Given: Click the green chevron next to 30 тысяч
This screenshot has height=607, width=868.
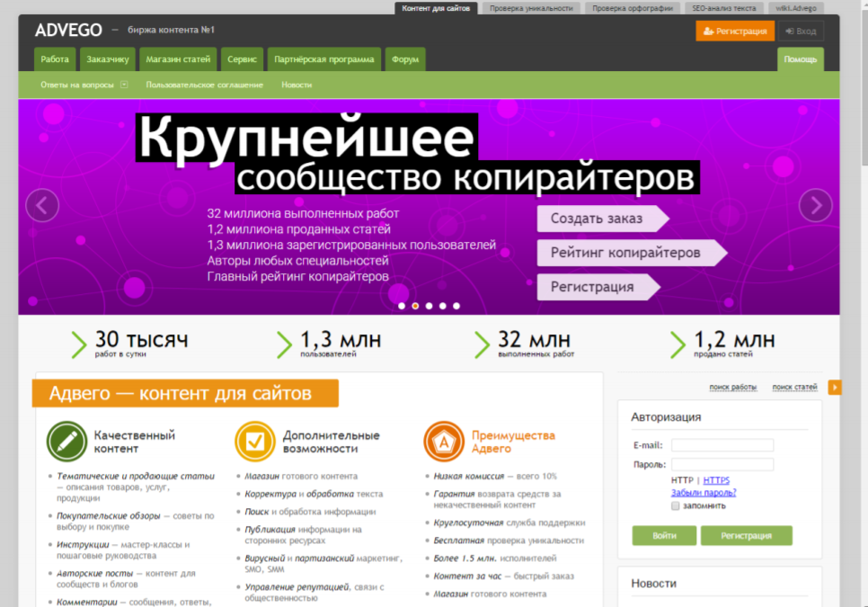Looking at the screenshot, I should 79,344.
